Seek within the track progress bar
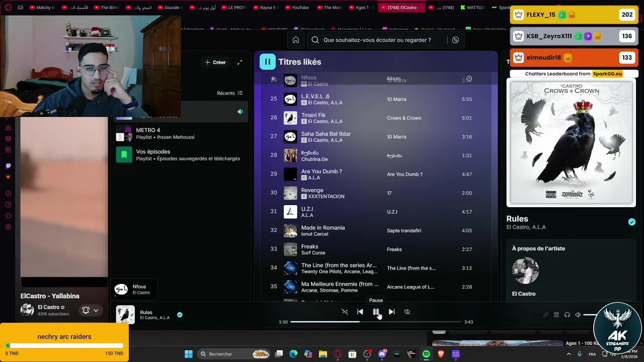This screenshot has height=362, width=644. coord(375,322)
